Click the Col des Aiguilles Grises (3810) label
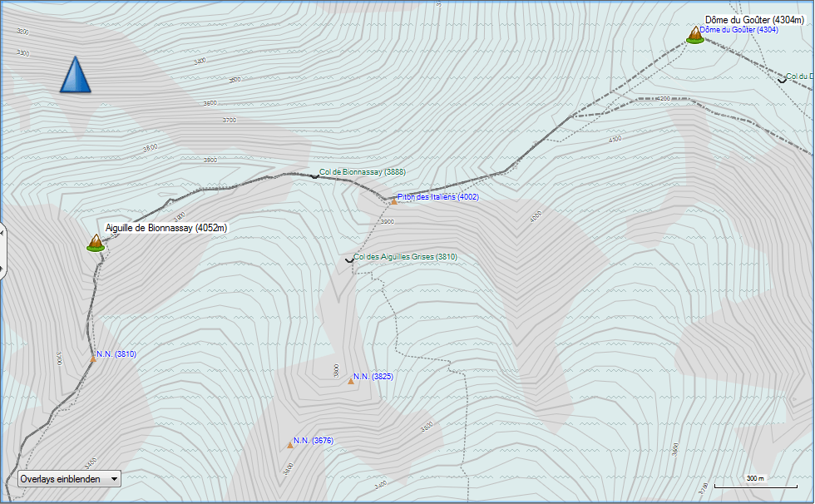This screenshot has height=504, width=815. click(x=405, y=257)
